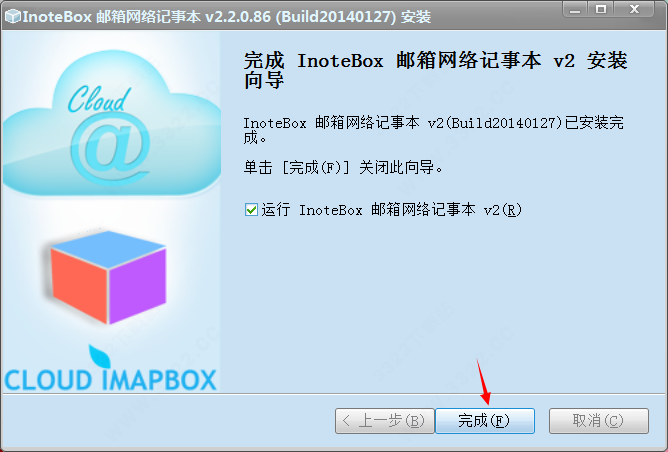Click the 完成 InoteBox 安装向导 heading
The width and height of the screenshot is (668, 452).
(x=435, y=70)
